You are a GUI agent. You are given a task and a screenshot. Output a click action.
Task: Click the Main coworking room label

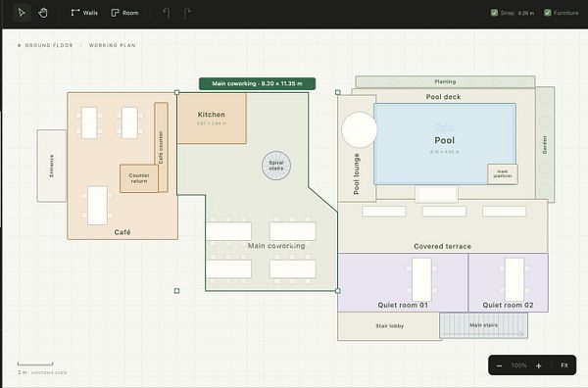coord(276,246)
